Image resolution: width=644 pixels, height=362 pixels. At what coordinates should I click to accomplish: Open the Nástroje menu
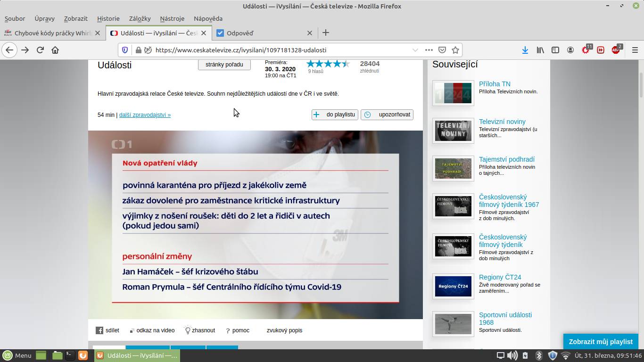[172, 18]
